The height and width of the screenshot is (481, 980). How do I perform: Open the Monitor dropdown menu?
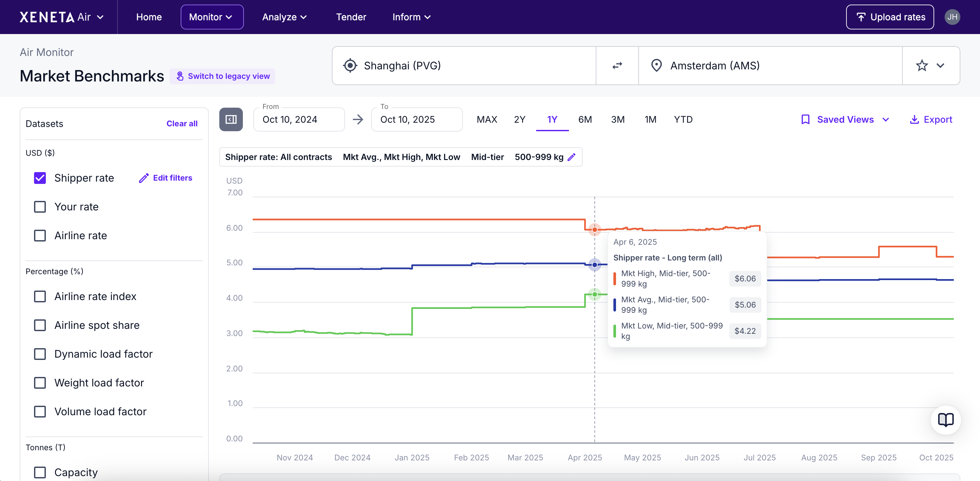coord(211,17)
